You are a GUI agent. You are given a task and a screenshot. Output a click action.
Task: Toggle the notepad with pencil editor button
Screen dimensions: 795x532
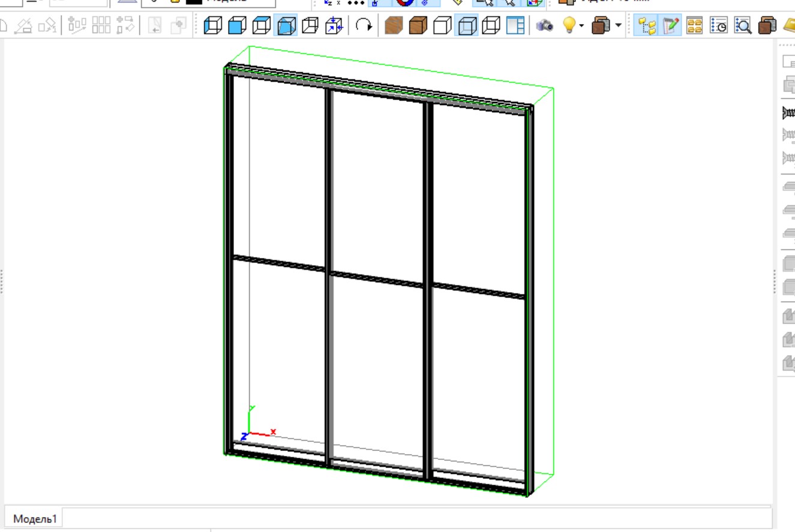[671, 26]
